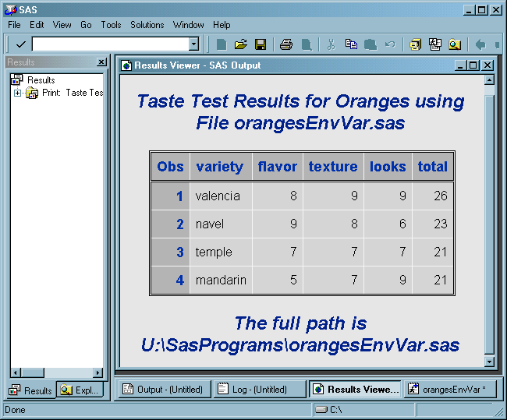Click the total value 23
507x420 pixels.
click(441, 224)
